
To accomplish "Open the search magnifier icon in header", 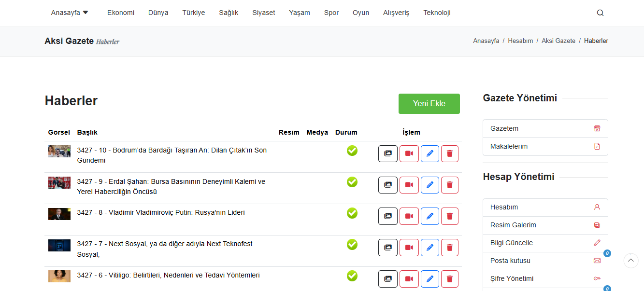I will coord(600,13).
